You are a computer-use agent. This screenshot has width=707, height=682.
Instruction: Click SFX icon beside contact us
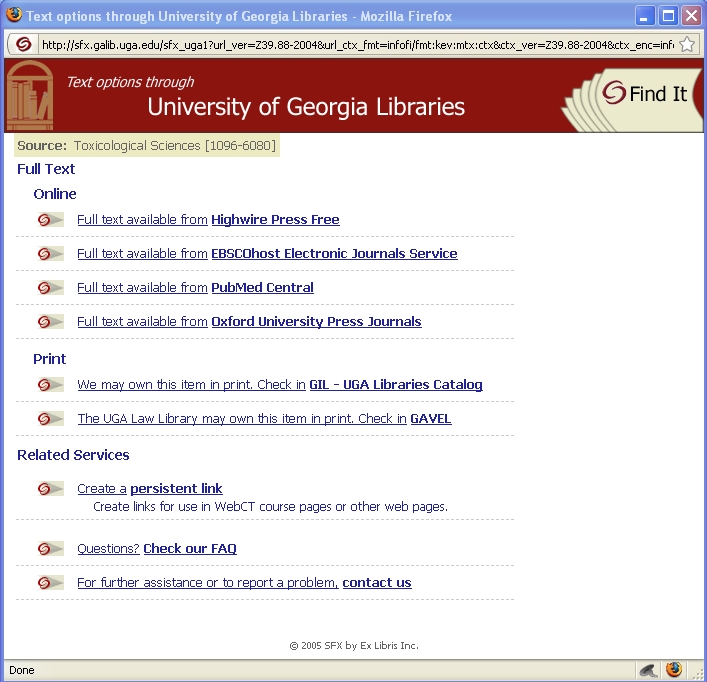point(50,583)
